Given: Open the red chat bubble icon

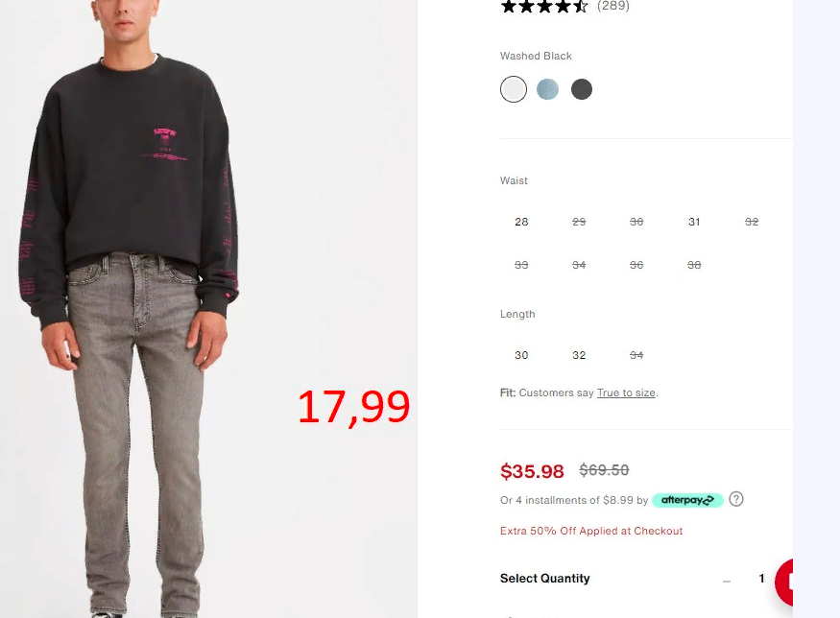Looking at the screenshot, I should 783,582.
